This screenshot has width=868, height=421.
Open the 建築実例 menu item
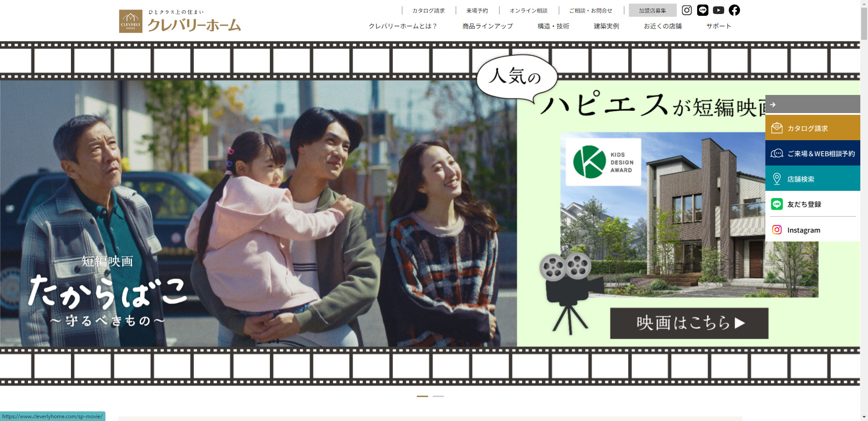(x=606, y=26)
